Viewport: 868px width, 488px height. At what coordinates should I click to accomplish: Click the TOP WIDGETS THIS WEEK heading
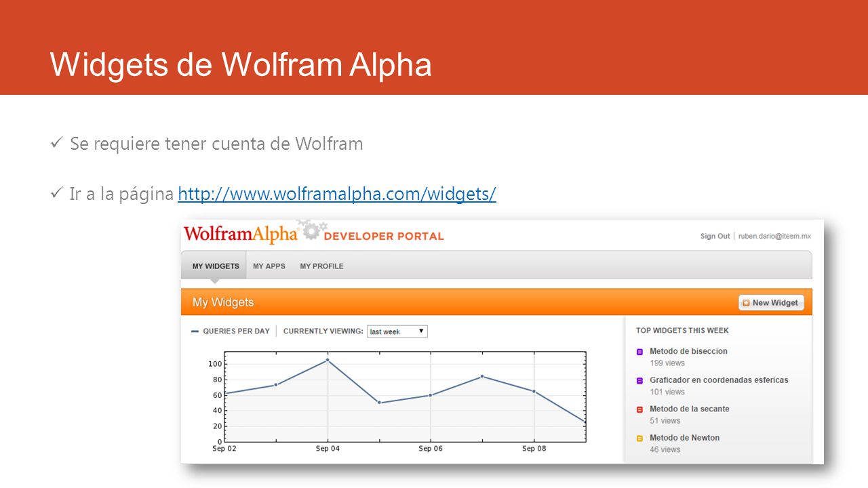[x=682, y=331]
